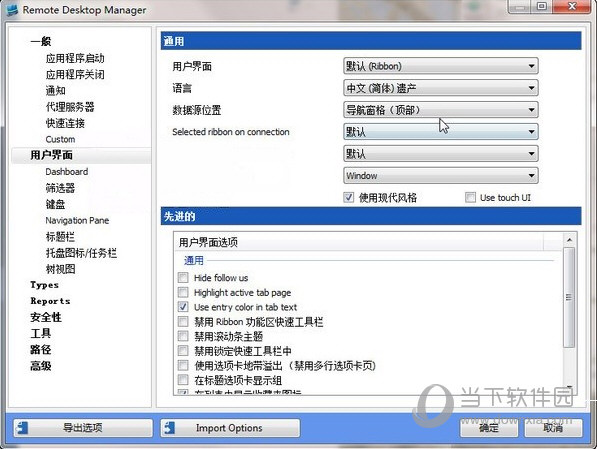Open the 树视图 settings page
597x449 pixels.
pyautogui.click(x=60, y=269)
